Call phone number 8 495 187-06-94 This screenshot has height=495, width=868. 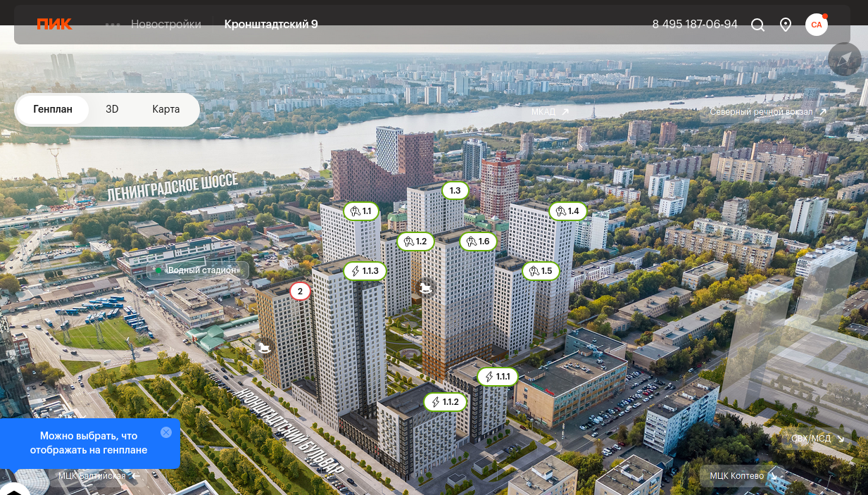(x=695, y=25)
